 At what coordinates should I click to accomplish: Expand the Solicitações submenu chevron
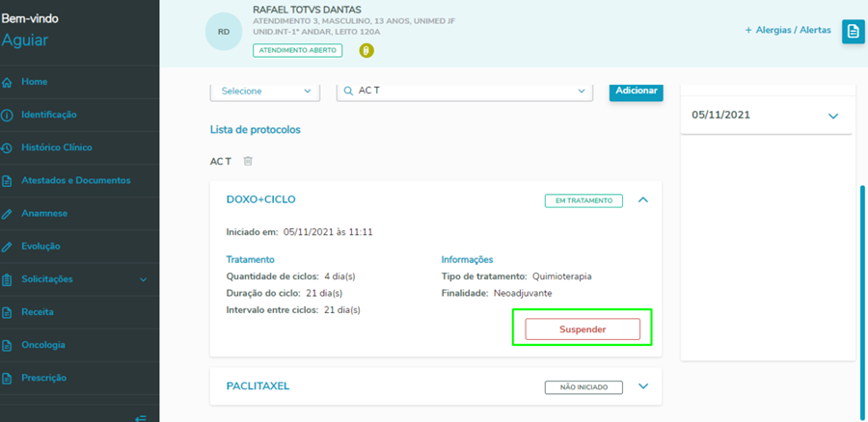tap(144, 279)
